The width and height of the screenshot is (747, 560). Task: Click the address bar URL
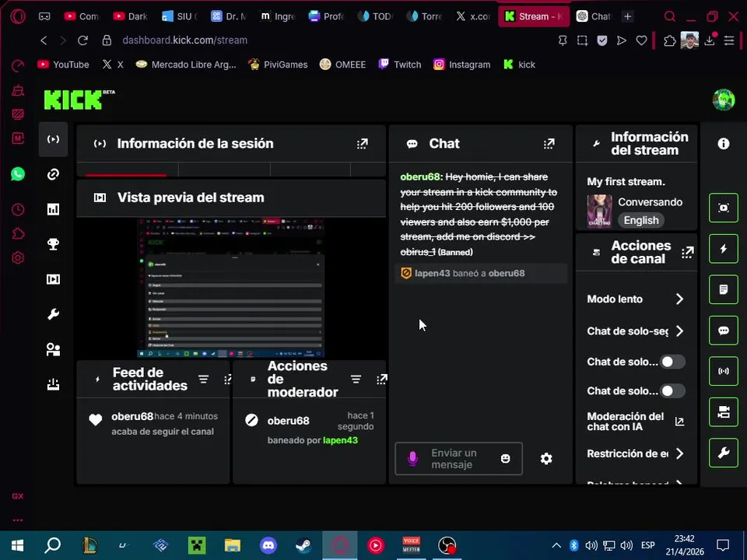pyautogui.click(x=185, y=40)
